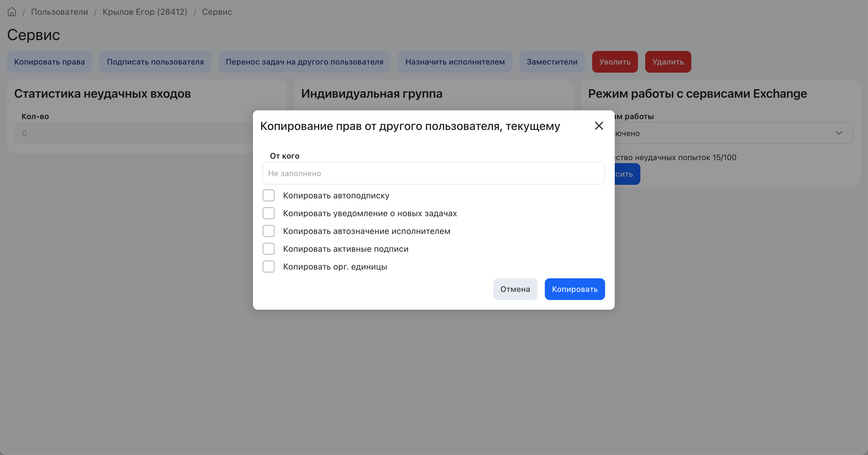This screenshot has height=455, width=868.
Task: Cancel the dialog with Отмена
Action: coord(515,289)
